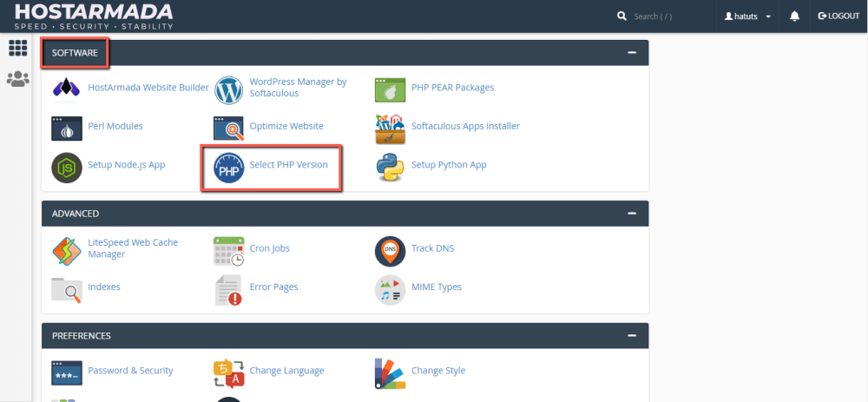This screenshot has width=868, height=402.
Task: Open LiteSpeed Web Cache Manager link
Action: coord(133,248)
